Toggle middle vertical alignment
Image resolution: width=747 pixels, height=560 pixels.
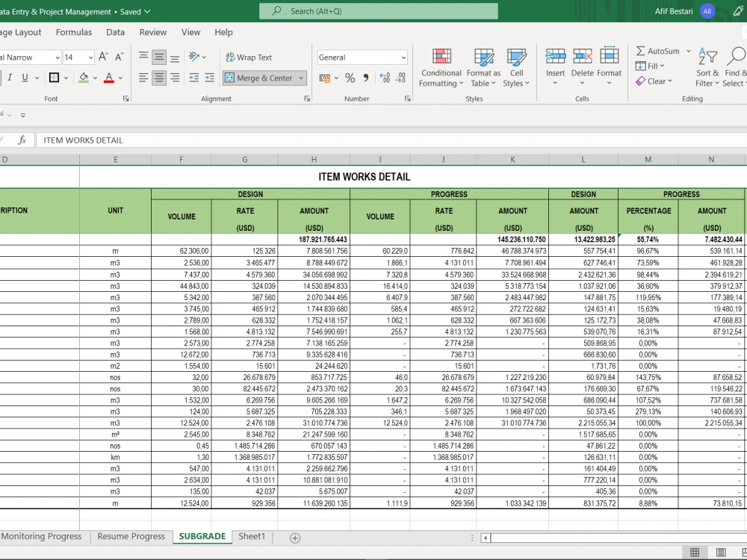(159, 57)
